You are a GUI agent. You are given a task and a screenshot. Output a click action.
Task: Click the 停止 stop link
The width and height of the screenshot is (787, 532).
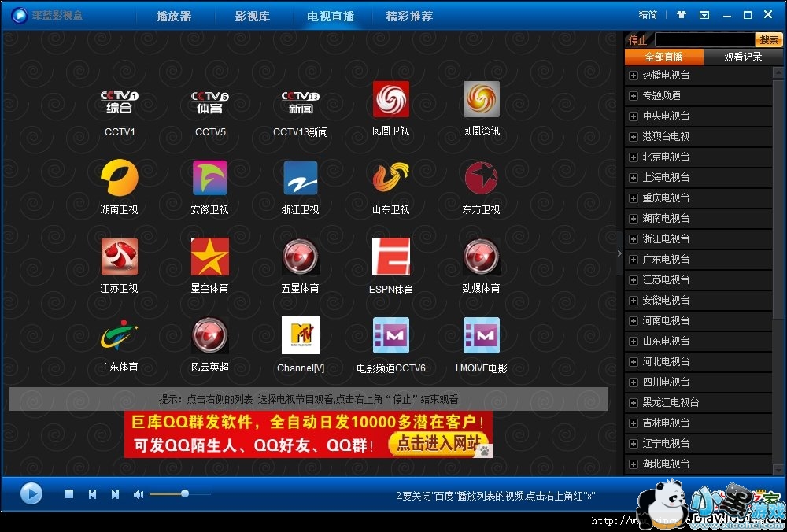(x=637, y=40)
